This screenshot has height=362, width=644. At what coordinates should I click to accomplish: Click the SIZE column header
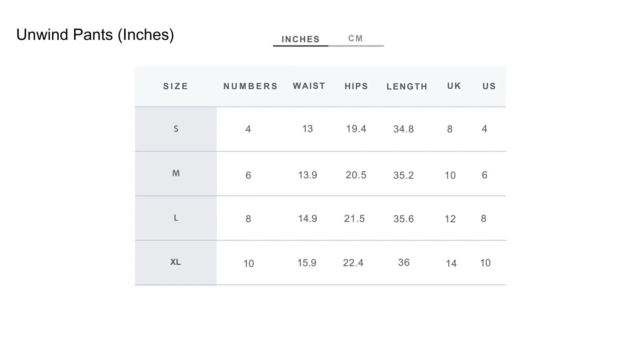coord(176,86)
